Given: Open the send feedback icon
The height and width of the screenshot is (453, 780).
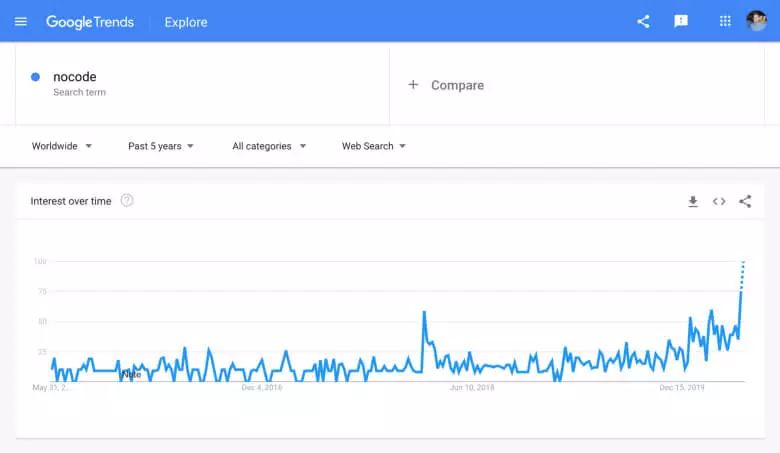Looking at the screenshot, I should [681, 21].
